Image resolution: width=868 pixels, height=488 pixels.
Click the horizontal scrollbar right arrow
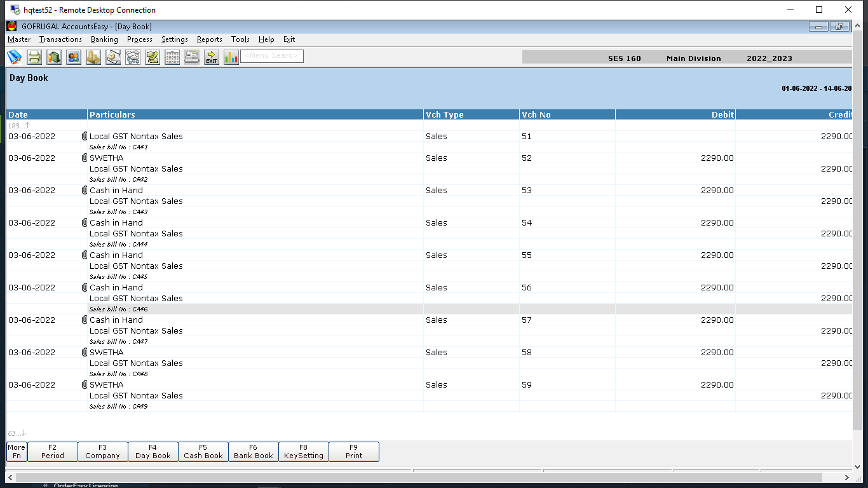click(847, 477)
